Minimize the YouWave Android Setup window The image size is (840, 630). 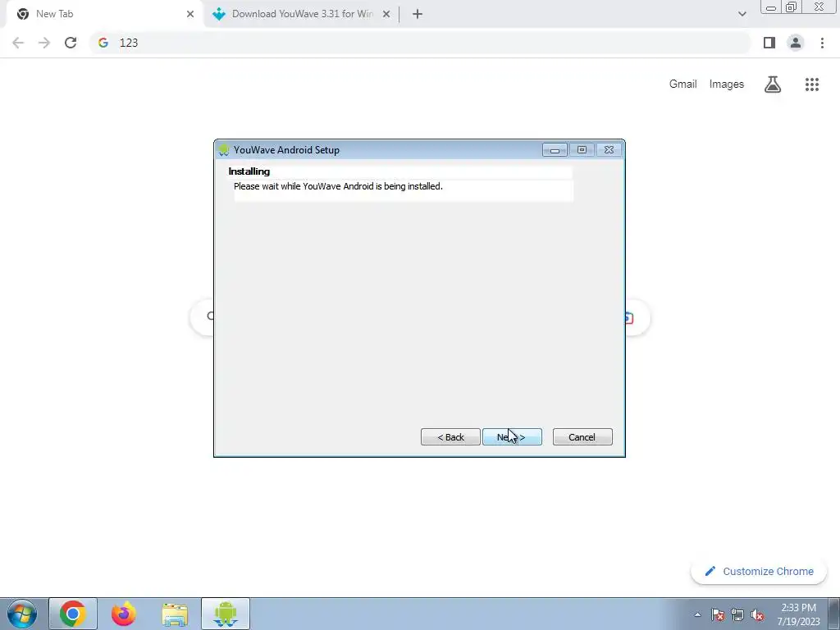point(555,150)
